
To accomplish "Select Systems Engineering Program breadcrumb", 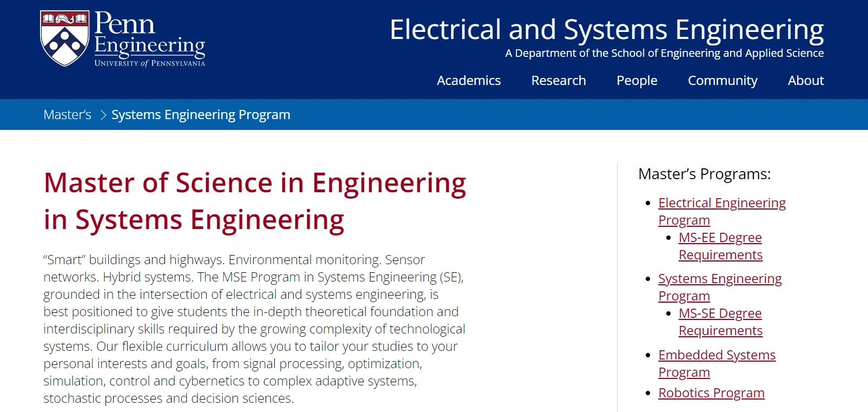I will 201,115.
